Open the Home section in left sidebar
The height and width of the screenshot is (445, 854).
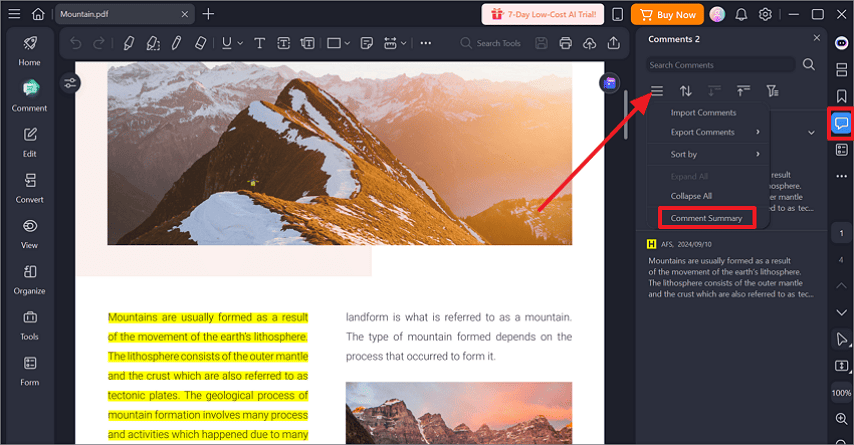(x=29, y=51)
